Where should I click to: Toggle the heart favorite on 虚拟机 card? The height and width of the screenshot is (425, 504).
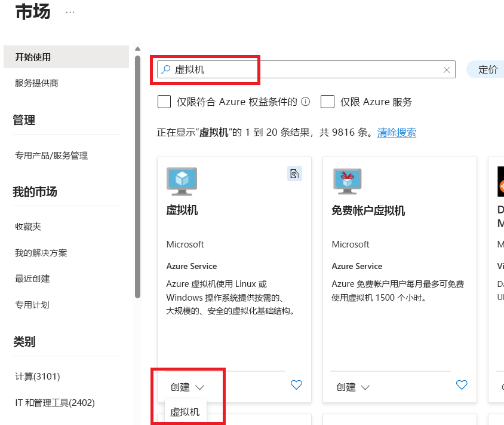coord(296,385)
